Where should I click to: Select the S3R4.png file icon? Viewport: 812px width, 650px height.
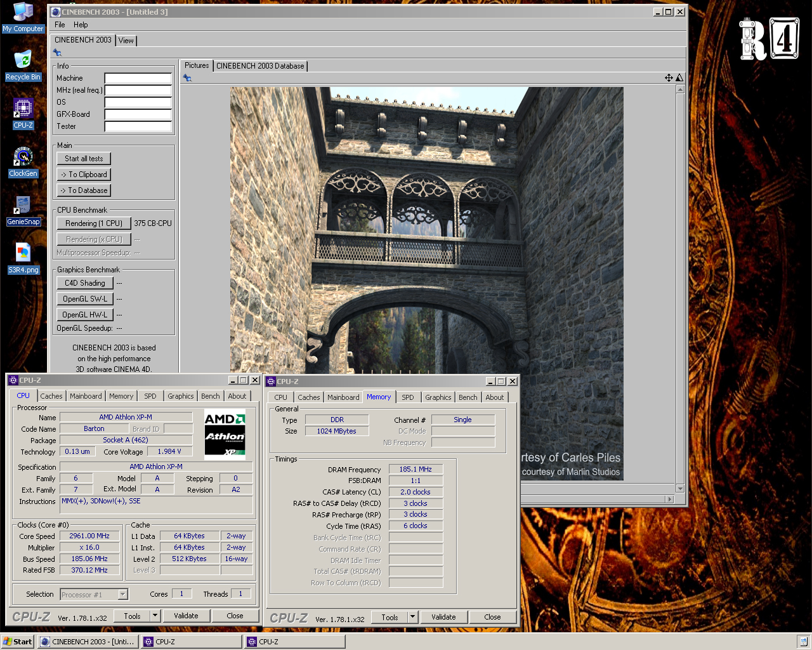tap(23, 258)
